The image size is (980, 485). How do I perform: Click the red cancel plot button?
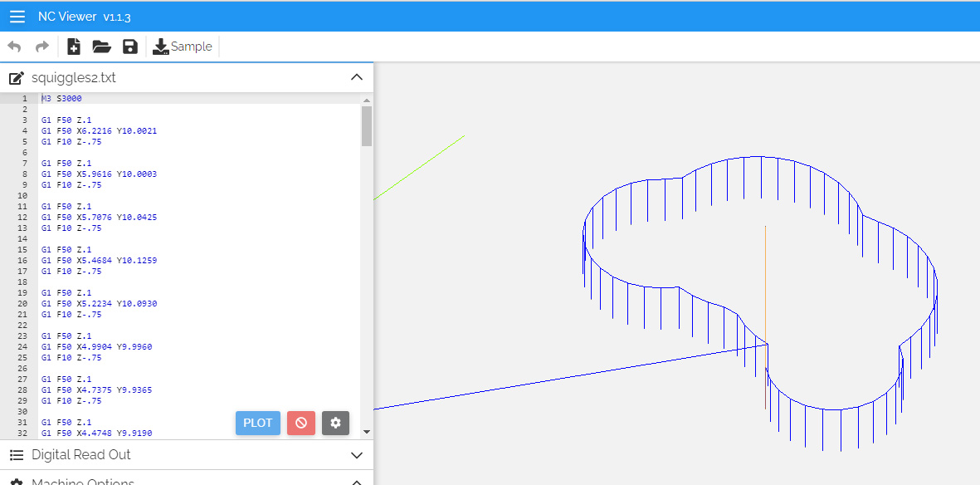(x=301, y=423)
